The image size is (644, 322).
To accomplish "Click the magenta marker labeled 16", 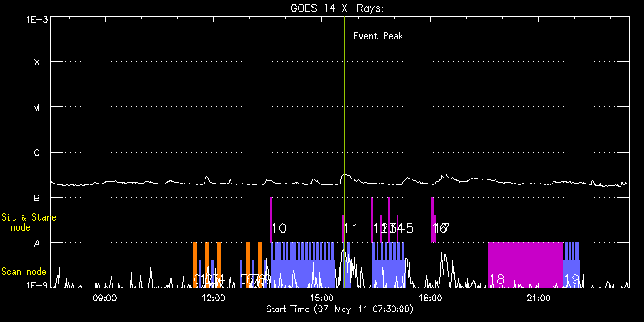I will 433,220.
